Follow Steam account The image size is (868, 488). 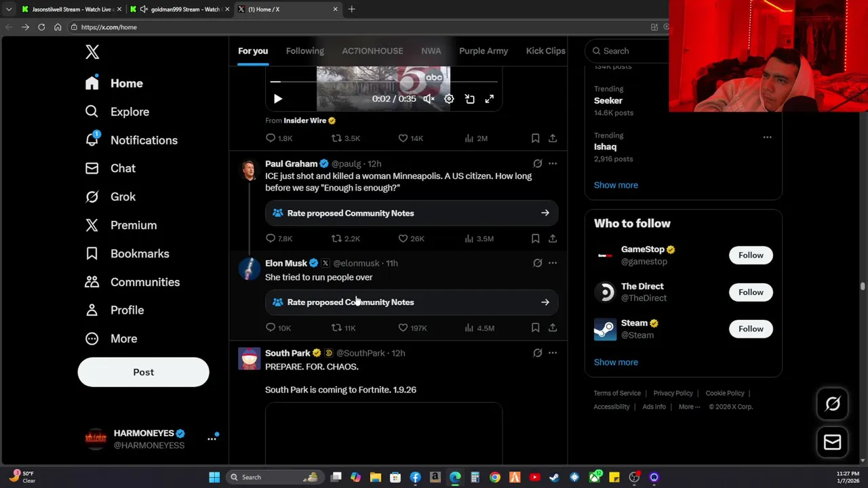pos(751,329)
